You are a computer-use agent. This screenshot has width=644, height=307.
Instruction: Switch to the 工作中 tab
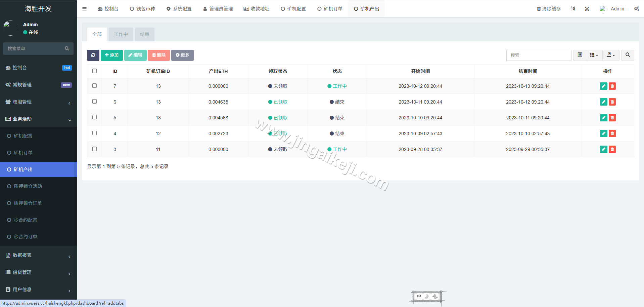(121, 34)
